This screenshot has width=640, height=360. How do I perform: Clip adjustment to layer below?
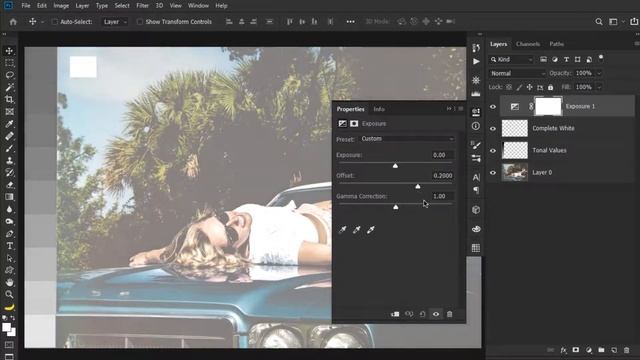pyautogui.click(x=395, y=314)
